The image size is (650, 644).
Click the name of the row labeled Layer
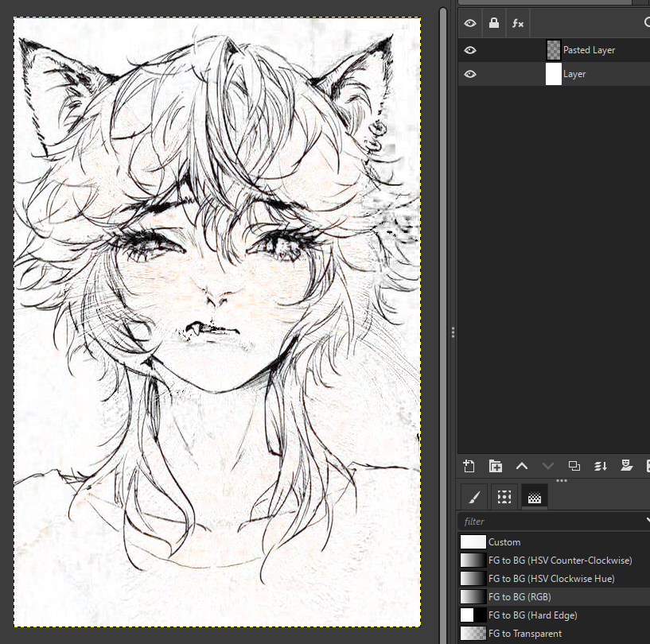click(574, 74)
